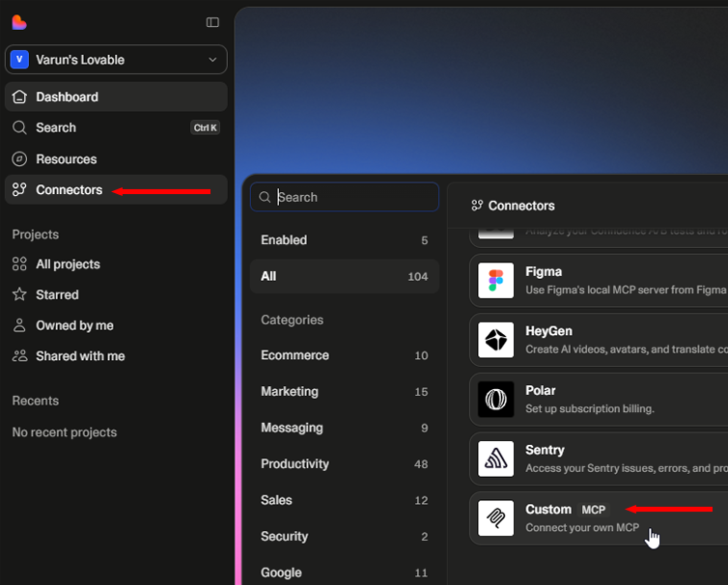Open the Custom MCP connector card
The height and width of the screenshot is (585, 728).
599,518
